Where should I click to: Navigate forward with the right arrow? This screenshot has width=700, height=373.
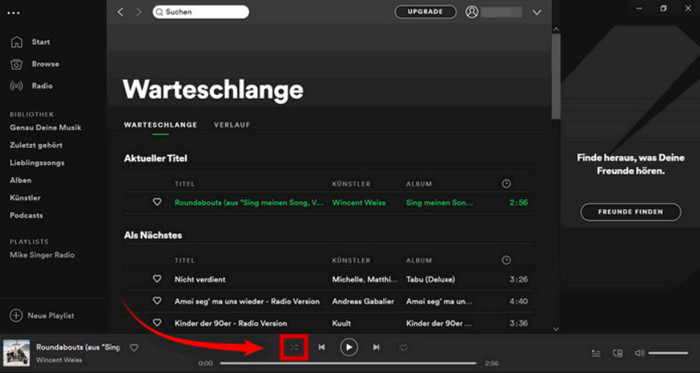pos(139,12)
